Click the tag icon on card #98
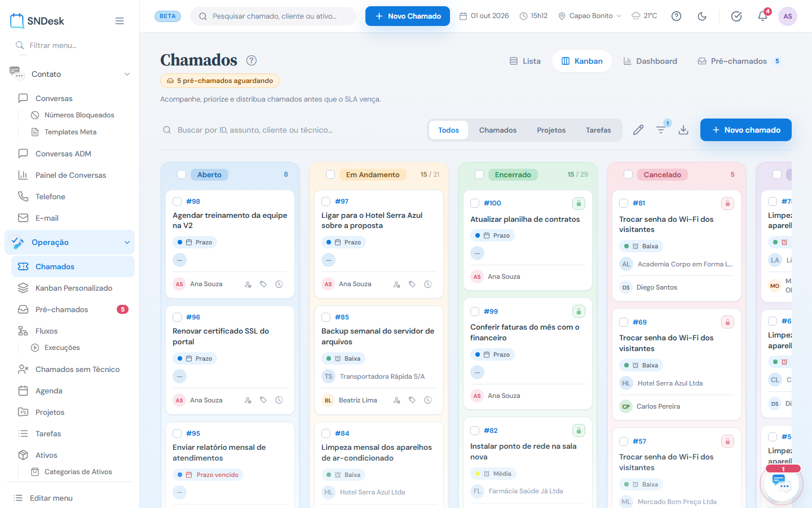Screen dimensions: 812x508 (263, 284)
